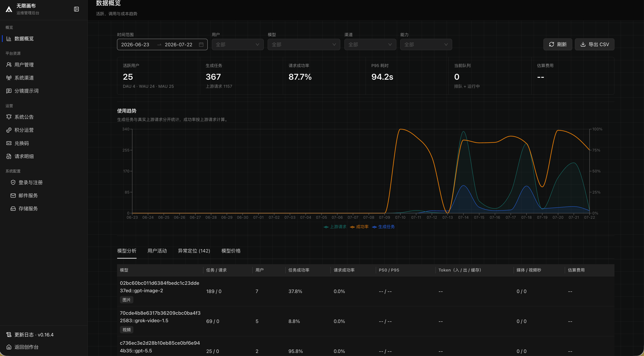Open 系统公告 via its bell icon
644x356 pixels.
point(9,117)
